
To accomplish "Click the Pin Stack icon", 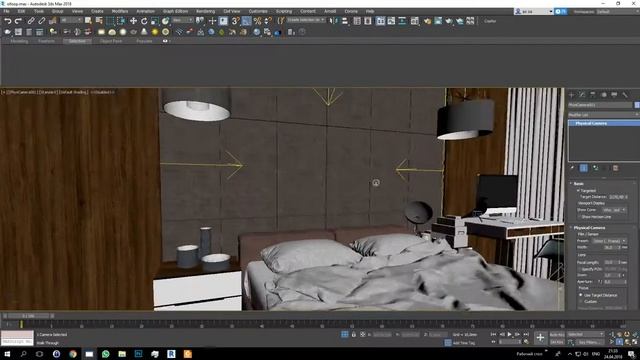I will click(572, 168).
